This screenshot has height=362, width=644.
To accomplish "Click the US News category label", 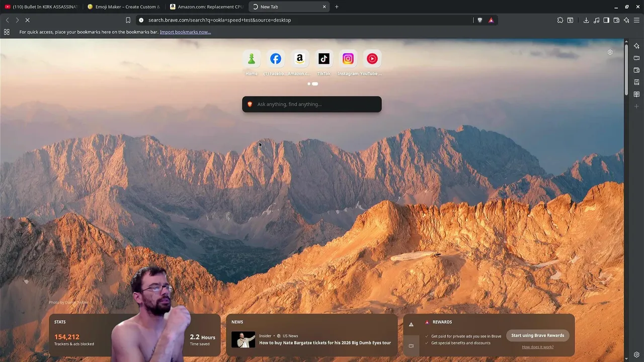I will pos(290,336).
